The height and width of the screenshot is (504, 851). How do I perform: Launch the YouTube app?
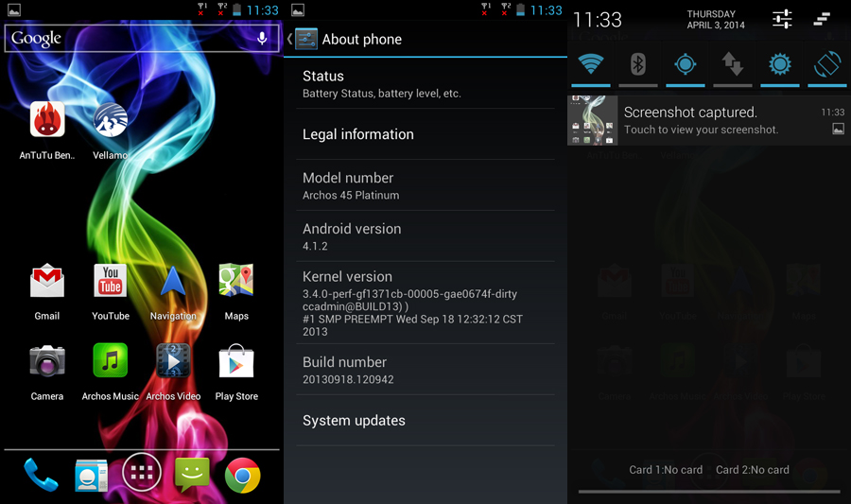(111, 281)
